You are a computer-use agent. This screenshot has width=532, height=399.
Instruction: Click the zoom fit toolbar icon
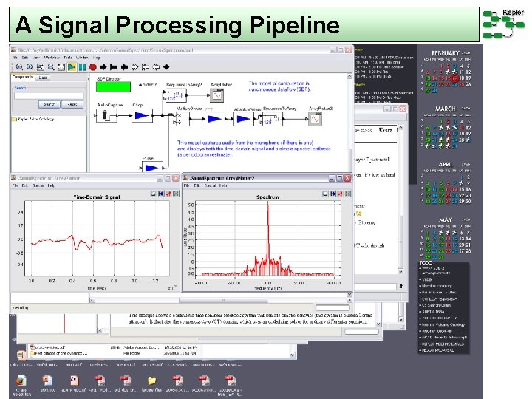41,67
